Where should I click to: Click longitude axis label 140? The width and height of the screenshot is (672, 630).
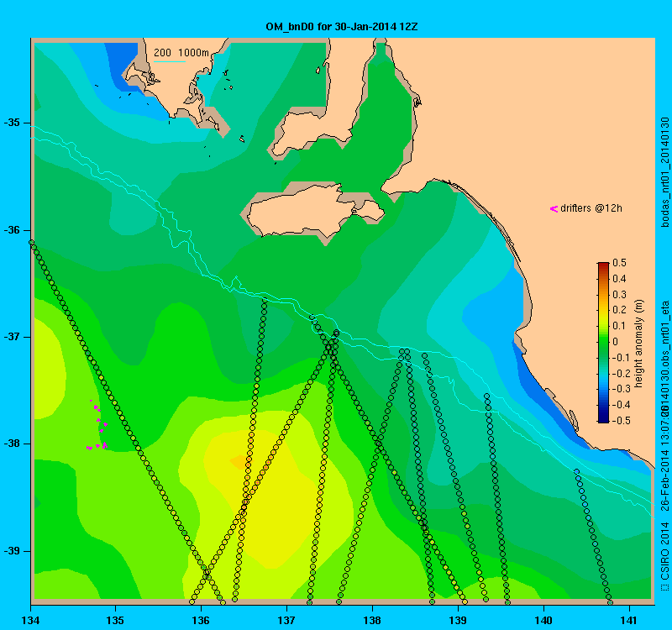tap(543, 620)
